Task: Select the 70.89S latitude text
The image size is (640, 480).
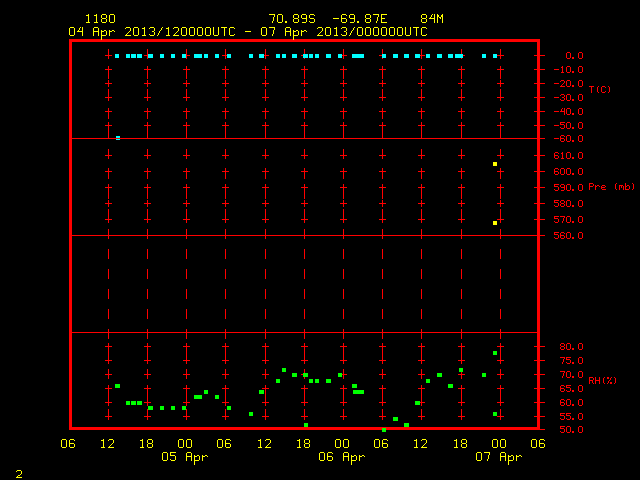Action: pyautogui.click(x=292, y=19)
